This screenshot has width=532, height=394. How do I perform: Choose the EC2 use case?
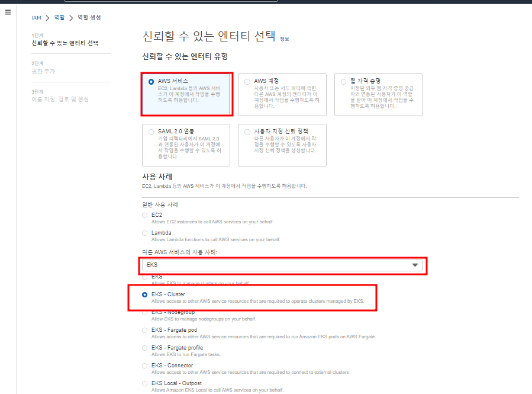pyautogui.click(x=145, y=215)
